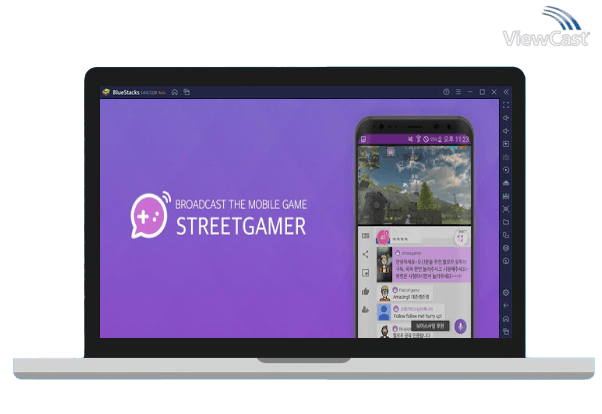
Task: Tap the boxed arrow icon below share on the phone
Action: [x=366, y=273]
